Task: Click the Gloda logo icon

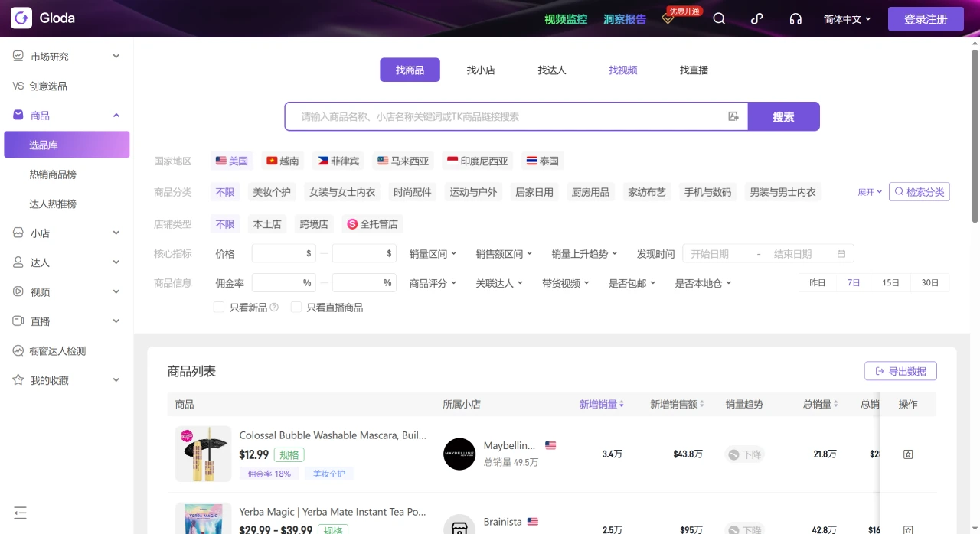Action: coord(21,18)
